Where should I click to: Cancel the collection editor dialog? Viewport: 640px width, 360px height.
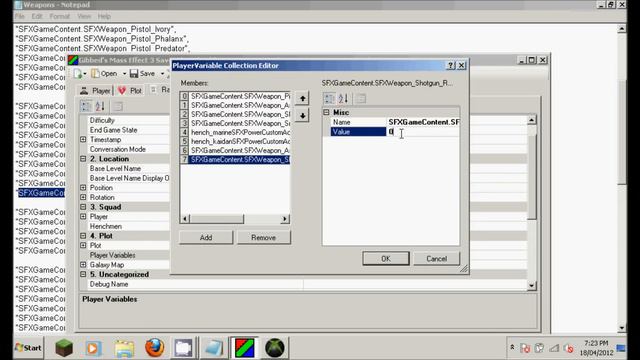436,259
